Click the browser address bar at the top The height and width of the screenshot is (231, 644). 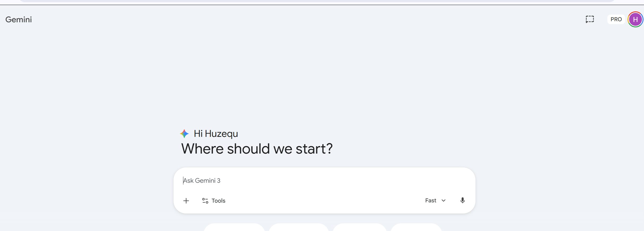pos(317,1)
